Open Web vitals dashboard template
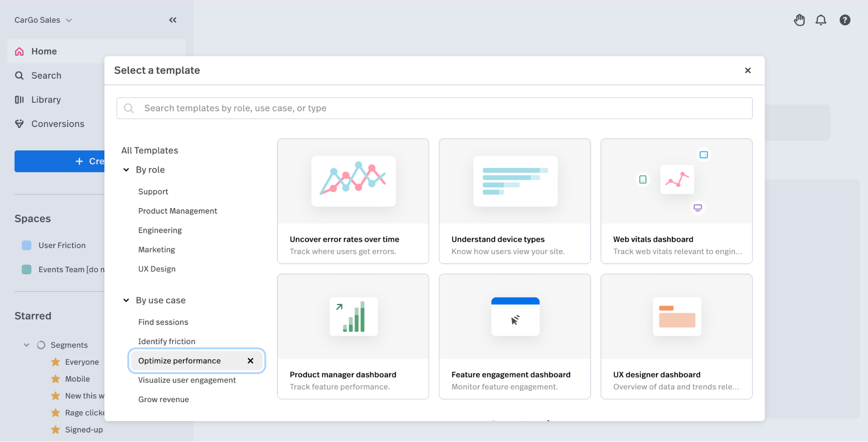This screenshot has width=868, height=442. [677, 201]
